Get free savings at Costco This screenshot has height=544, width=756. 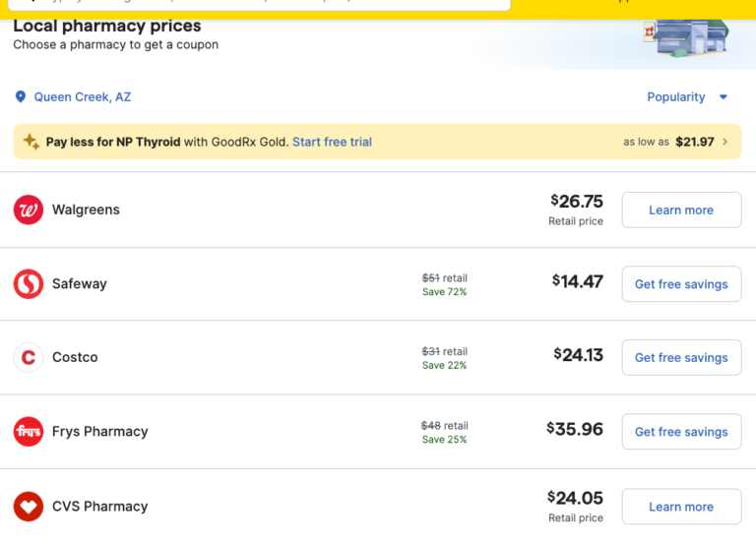click(681, 358)
